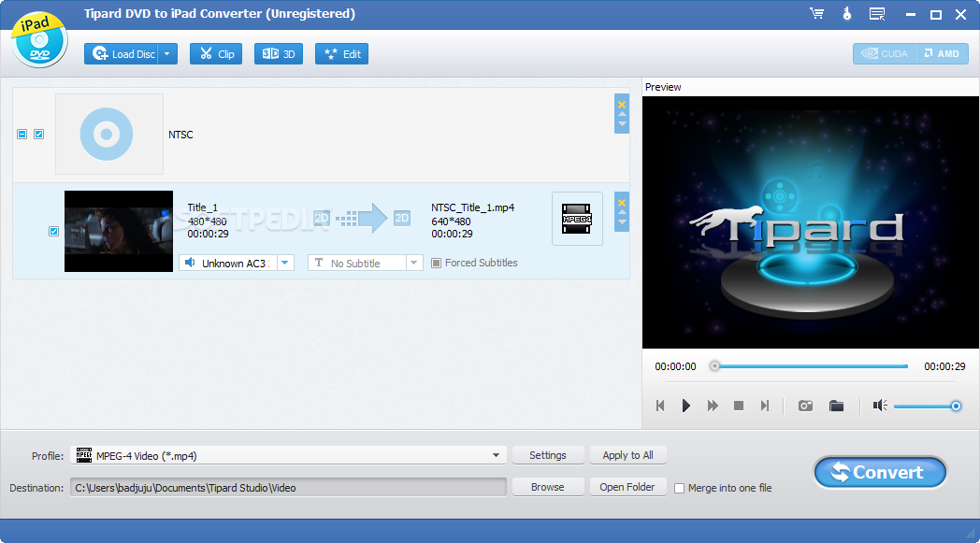Screen dimensions: 980x543
Task: Collapse the NTSC disc tree checkbox
Action: click(22, 135)
